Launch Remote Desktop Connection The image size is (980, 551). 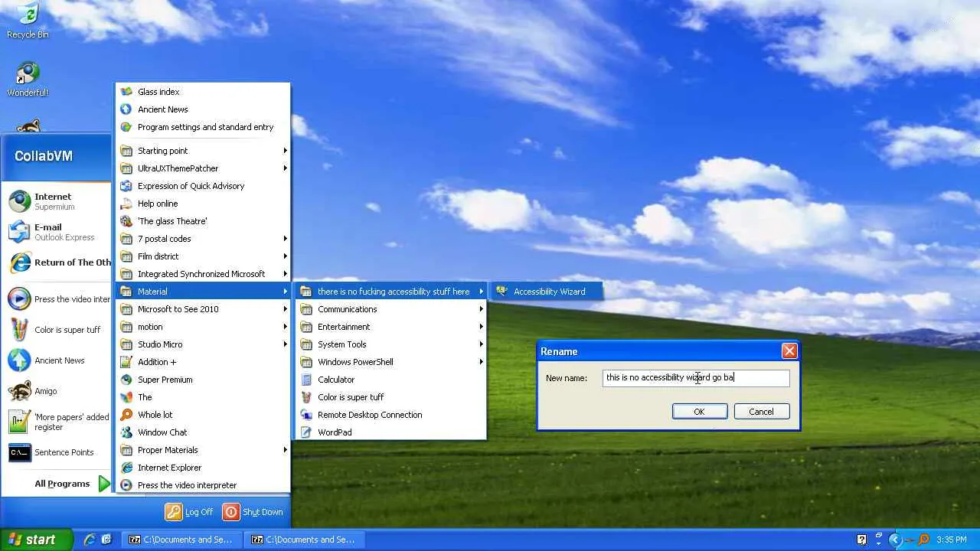click(391, 415)
